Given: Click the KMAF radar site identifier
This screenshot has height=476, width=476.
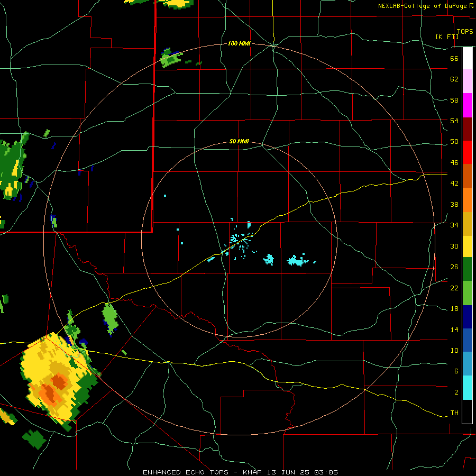Looking at the screenshot, I should [x=252, y=472].
